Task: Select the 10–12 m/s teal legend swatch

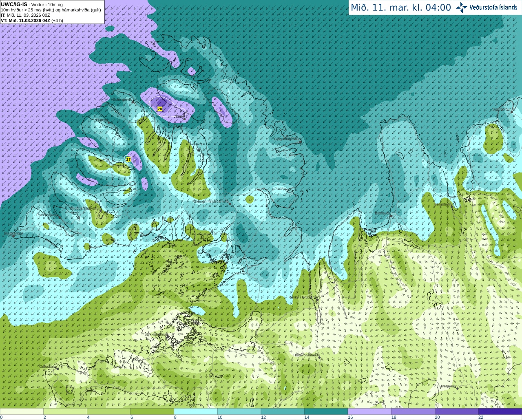Action: click(239, 411)
